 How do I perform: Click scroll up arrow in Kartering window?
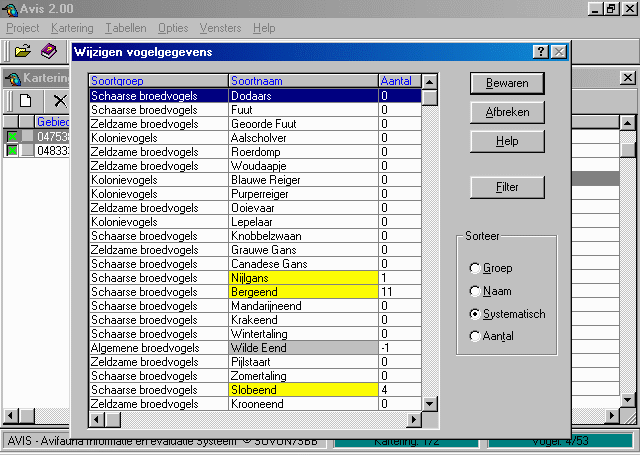[x=627, y=123]
